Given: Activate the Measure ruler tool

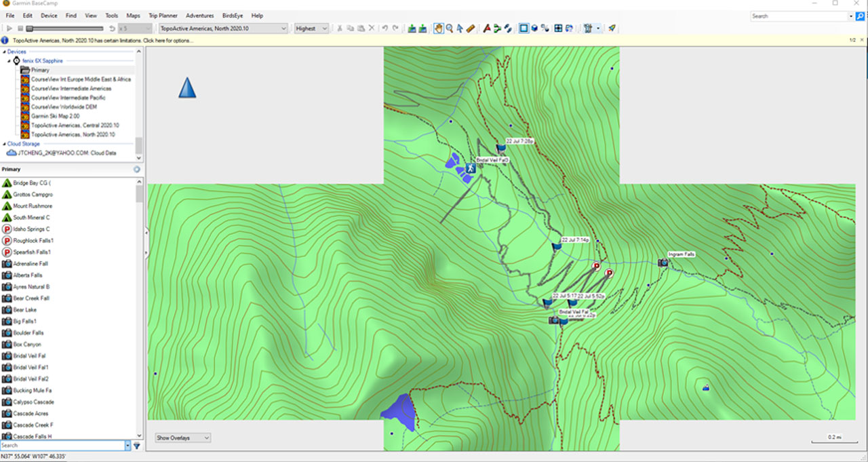Looking at the screenshot, I should pos(471,28).
